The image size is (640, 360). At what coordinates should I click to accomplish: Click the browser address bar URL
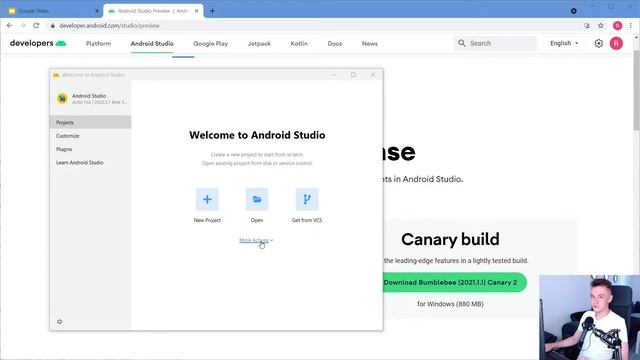[x=109, y=26]
